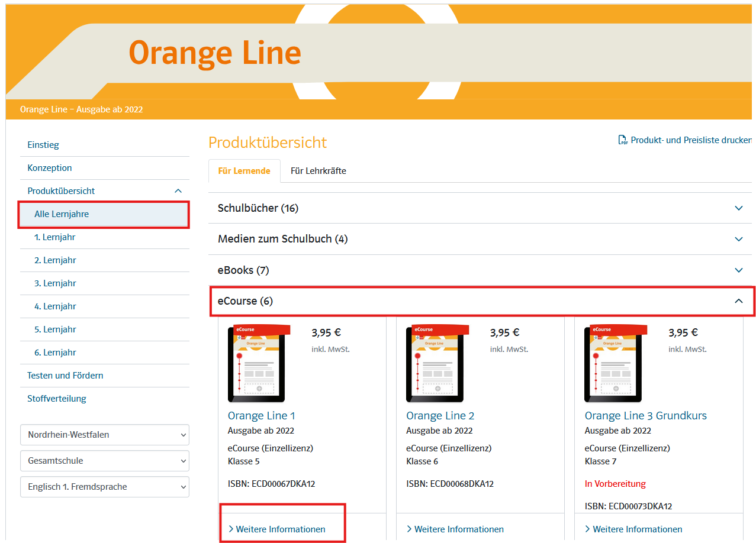Screen dimensions: 756x543
Task: Open Weitere Informationen for Orange Line 2
Action: [x=458, y=529]
